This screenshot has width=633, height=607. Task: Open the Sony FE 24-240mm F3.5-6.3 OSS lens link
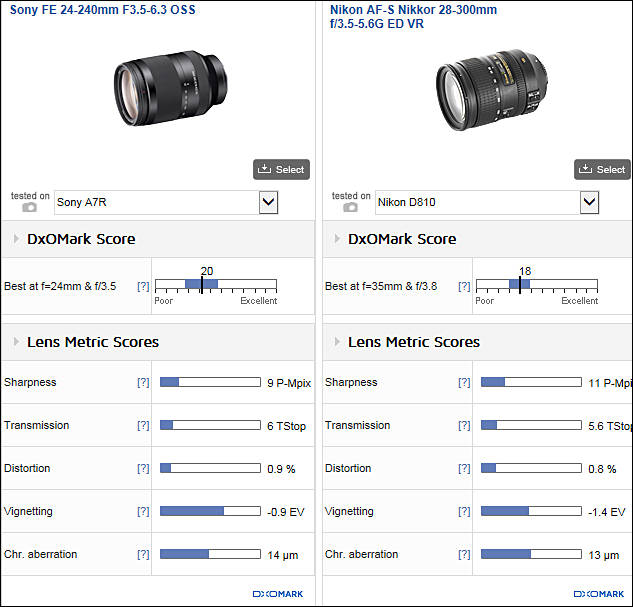click(103, 10)
